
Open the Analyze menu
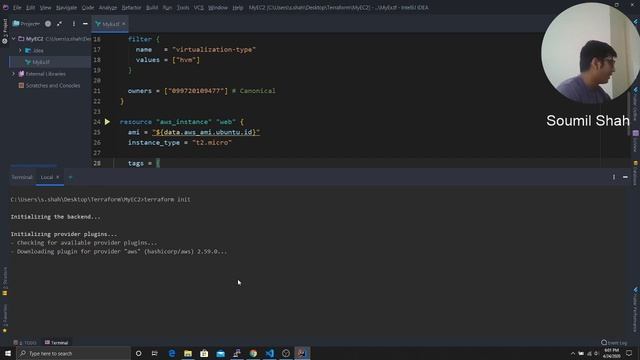pyautogui.click(x=108, y=7)
